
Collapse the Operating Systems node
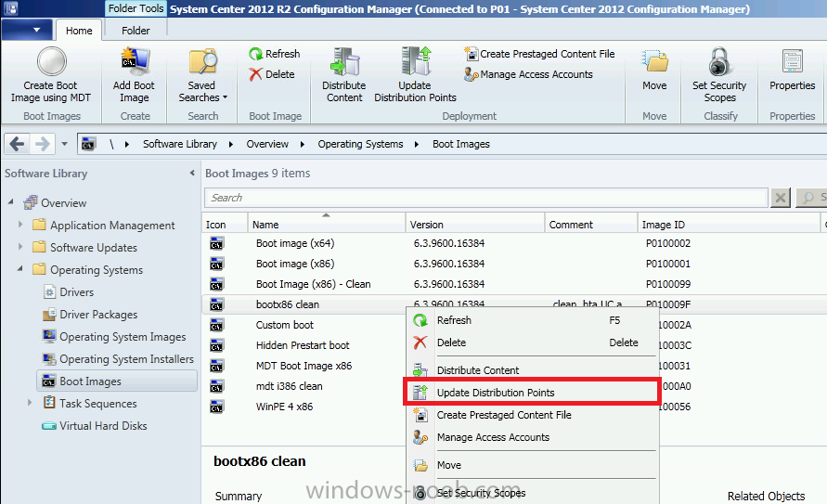20,269
